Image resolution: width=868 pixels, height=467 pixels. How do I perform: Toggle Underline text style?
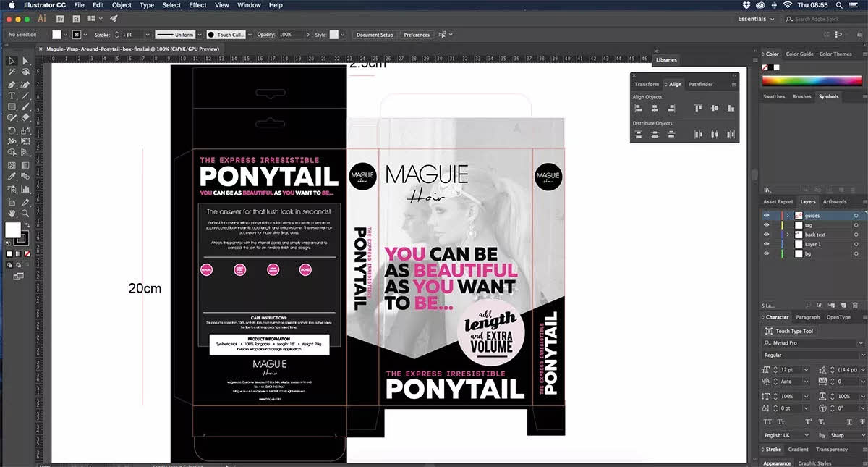(x=849, y=422)
